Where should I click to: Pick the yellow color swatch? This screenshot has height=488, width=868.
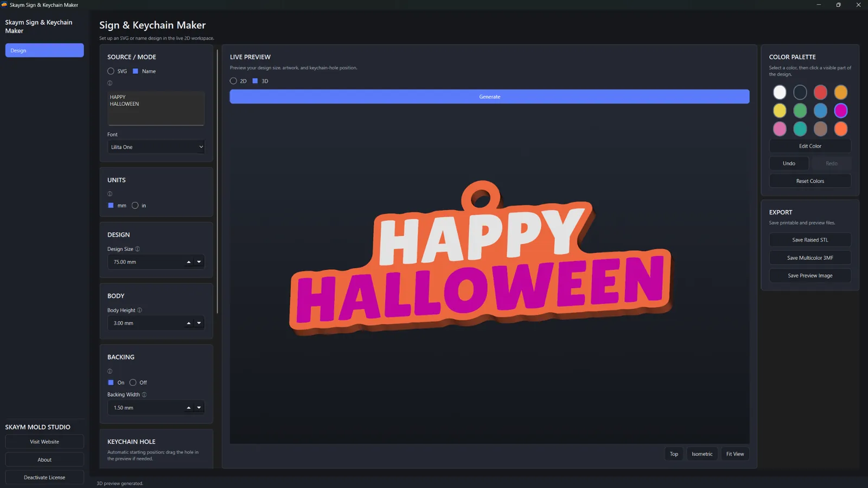point(780,111)
